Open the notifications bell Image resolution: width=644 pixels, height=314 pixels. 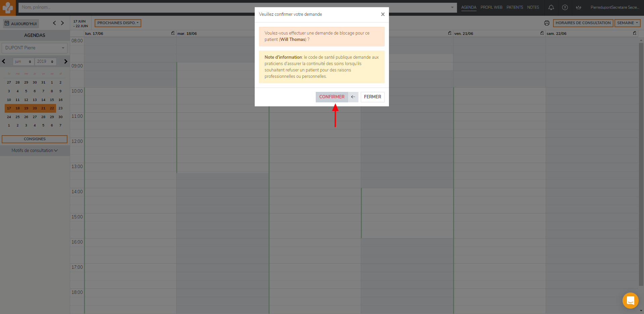coord(551,7)
